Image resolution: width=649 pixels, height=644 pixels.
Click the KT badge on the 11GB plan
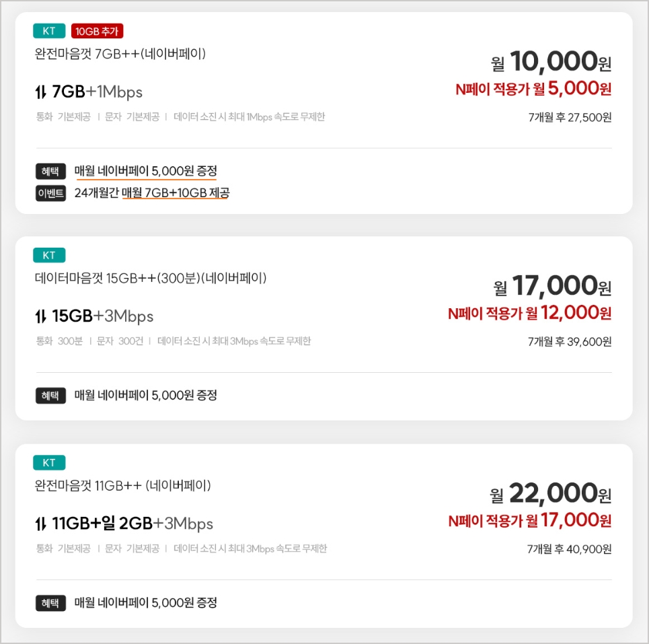click(49, 462)
